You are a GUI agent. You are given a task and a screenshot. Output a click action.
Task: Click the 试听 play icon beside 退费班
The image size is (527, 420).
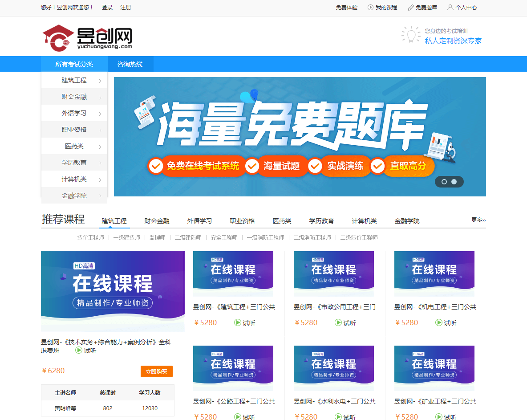79,351
